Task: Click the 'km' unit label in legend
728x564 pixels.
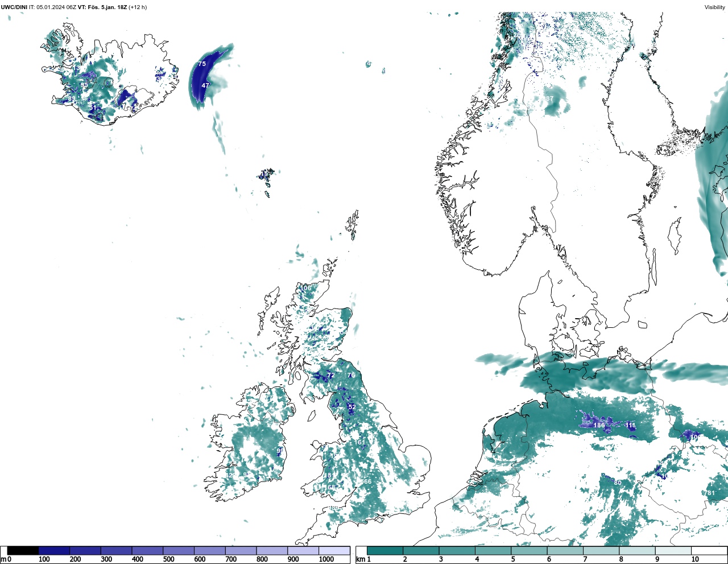Action: tap(360, 559)
